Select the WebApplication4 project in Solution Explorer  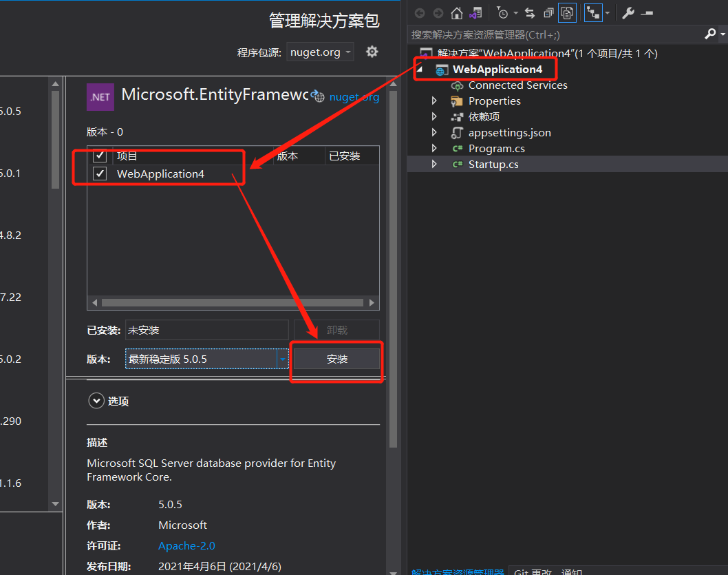[x=497, y=69]
